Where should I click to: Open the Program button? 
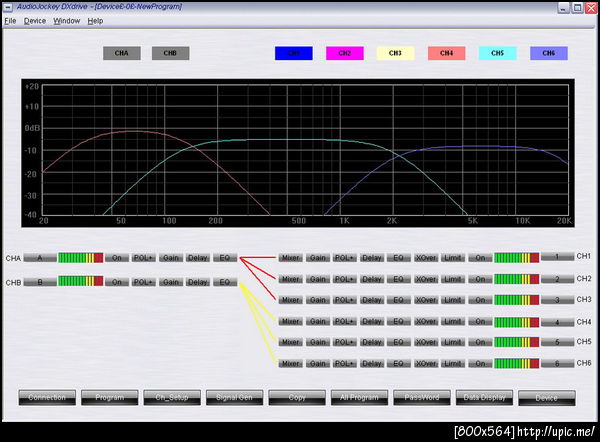[x=109, y=398]
